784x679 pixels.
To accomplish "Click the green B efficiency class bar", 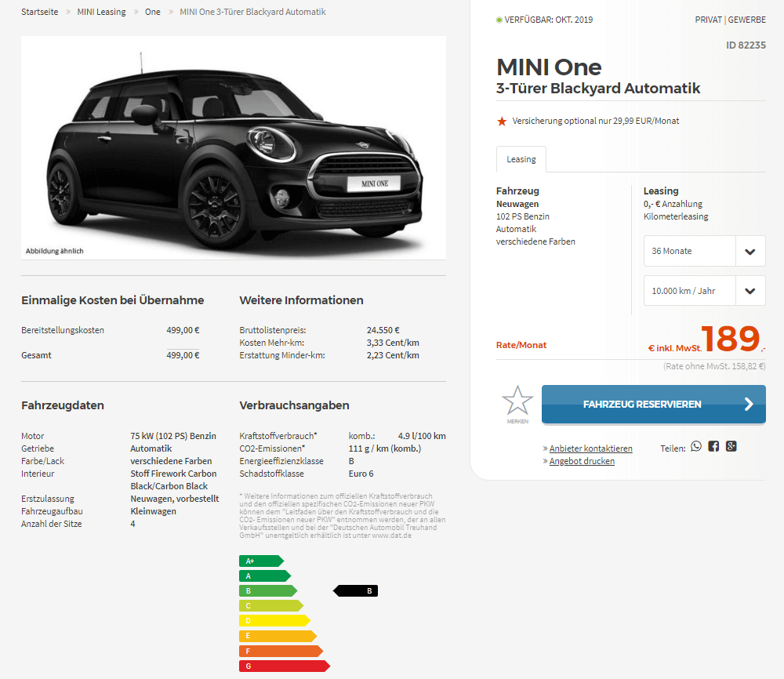I will click(x=268, y=591).
